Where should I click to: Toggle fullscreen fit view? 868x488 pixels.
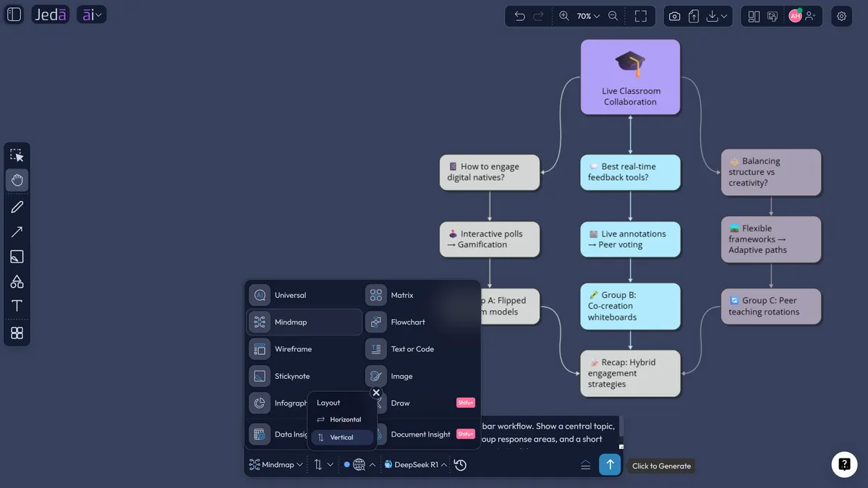641,16
